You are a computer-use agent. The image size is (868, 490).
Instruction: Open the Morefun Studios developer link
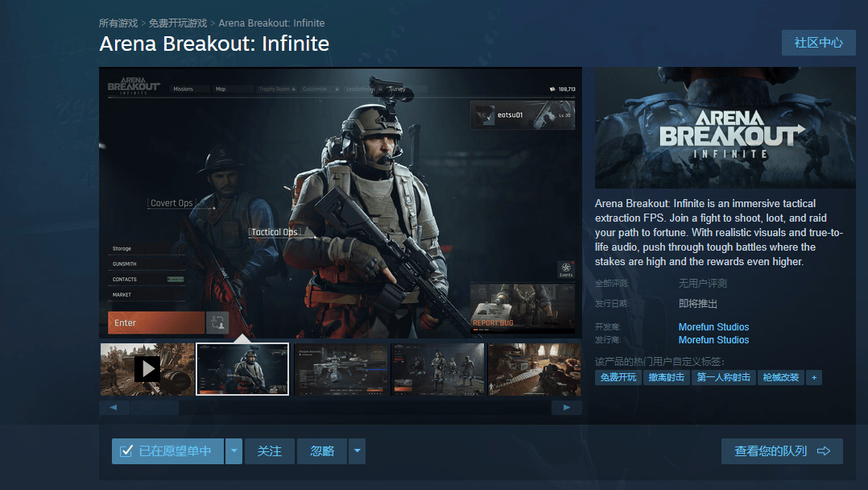coord(713,327)
